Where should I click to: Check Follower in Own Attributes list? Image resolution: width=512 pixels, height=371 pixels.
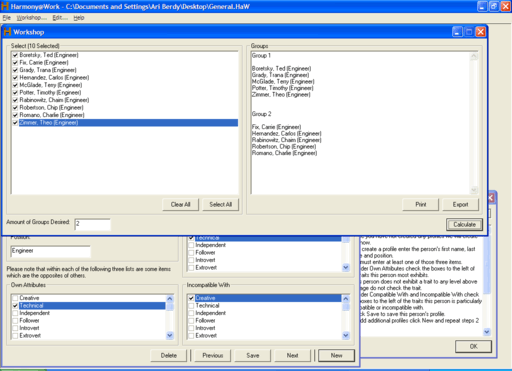point(15,321)
